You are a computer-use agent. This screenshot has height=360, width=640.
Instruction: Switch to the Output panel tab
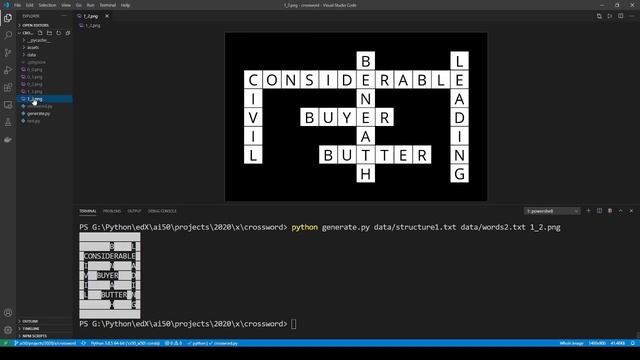click(x=134, y=211)
